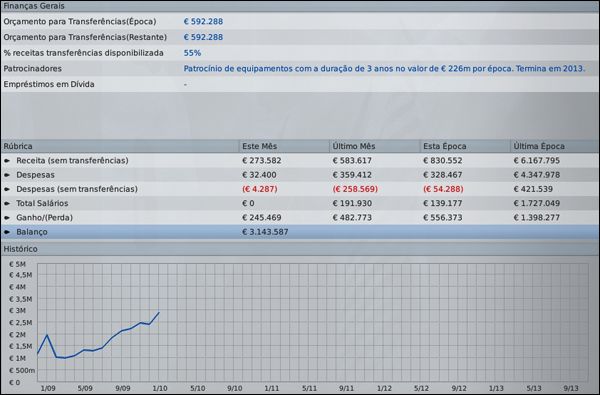600x395 pixels.
Task: Expand the Despesas row arrow
Action: click(7, 175)
